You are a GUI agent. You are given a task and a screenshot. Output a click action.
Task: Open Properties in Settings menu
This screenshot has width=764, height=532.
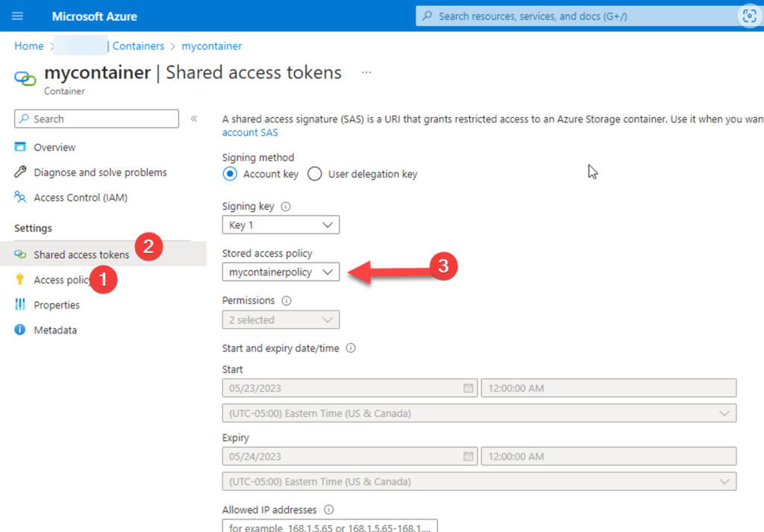pyautogui.click(x=57, y=305)
